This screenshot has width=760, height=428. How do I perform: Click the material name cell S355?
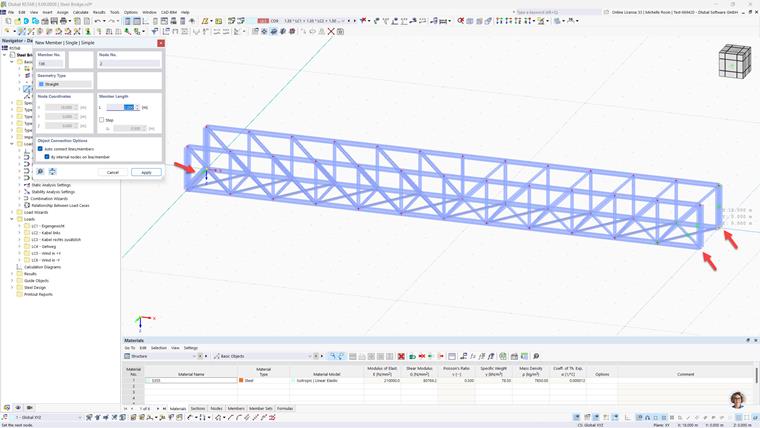click(x=191, y=380)
